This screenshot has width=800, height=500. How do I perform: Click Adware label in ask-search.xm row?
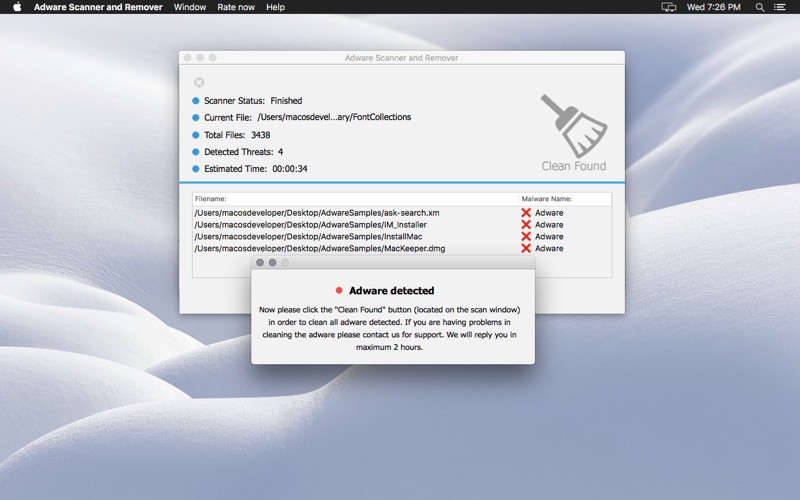coord(549,213)
